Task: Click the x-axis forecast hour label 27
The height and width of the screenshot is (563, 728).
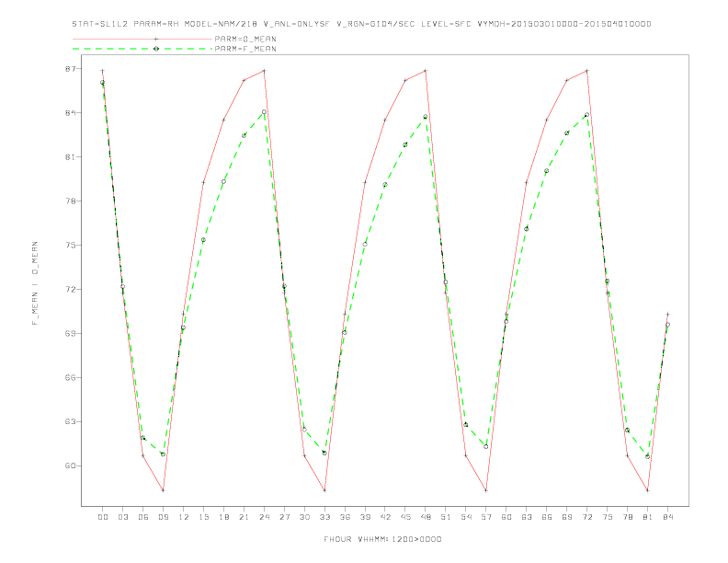Action: coord(284,517)
